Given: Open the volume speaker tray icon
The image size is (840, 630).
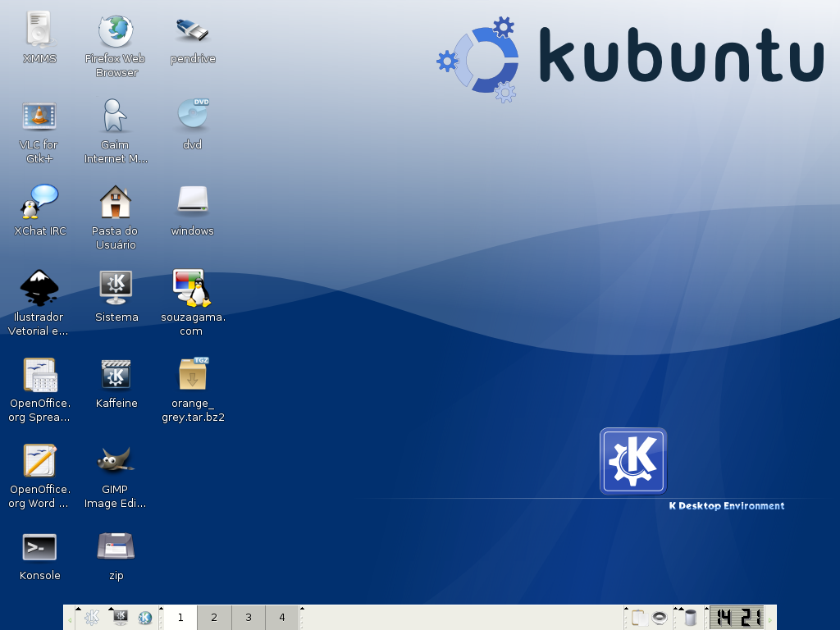Looking at the screenshot, I should pos(660,618).
